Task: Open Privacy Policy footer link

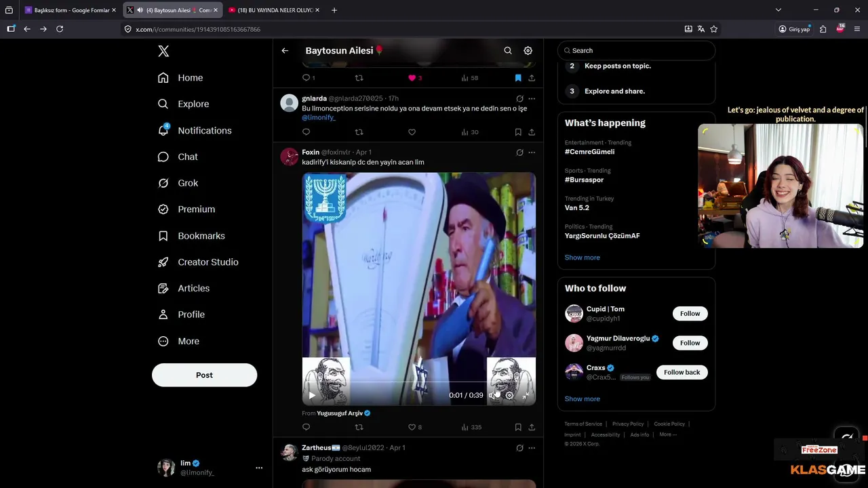Action: (628, 424)
